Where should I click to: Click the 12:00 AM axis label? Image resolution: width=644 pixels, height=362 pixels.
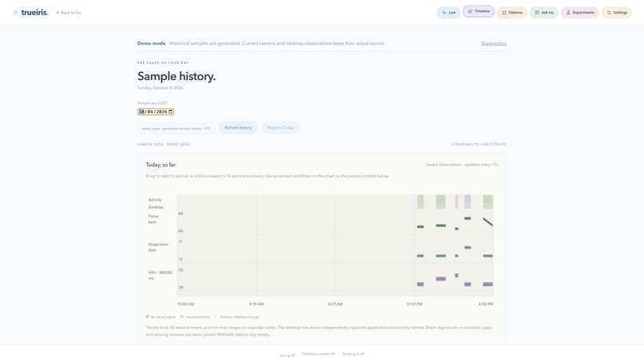(x=185, y=304)
